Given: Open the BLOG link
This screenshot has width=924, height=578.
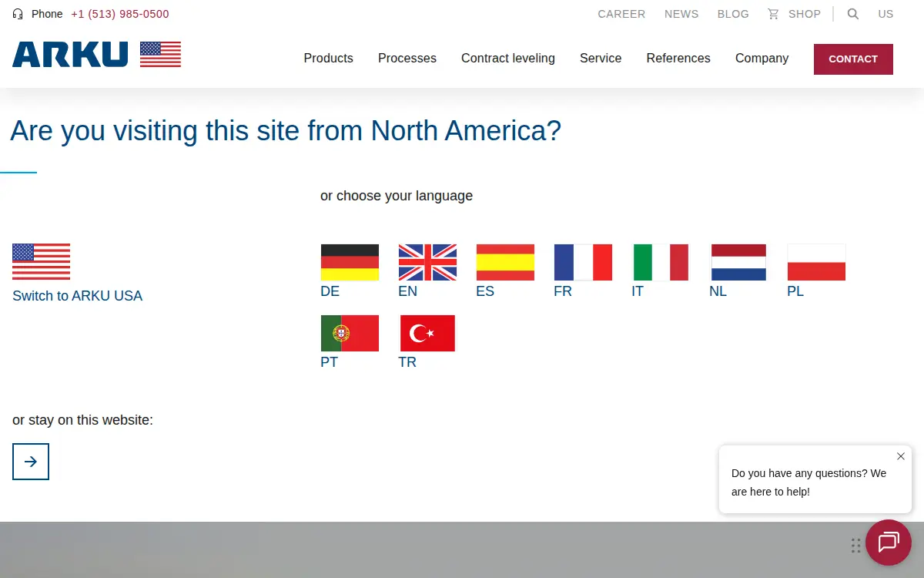Looking at the screenshot, I should (733, 14).
